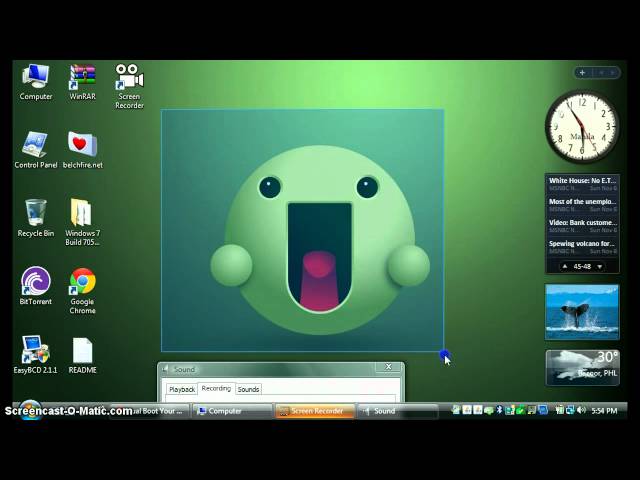Open the 'White House: No E.T...' headline

point(582,184)
